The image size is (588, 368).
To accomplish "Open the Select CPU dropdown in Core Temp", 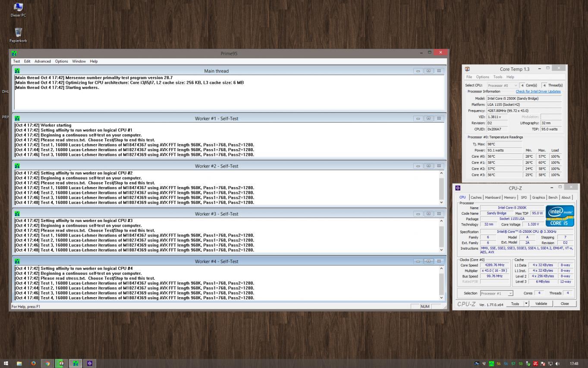I will 502,85.
